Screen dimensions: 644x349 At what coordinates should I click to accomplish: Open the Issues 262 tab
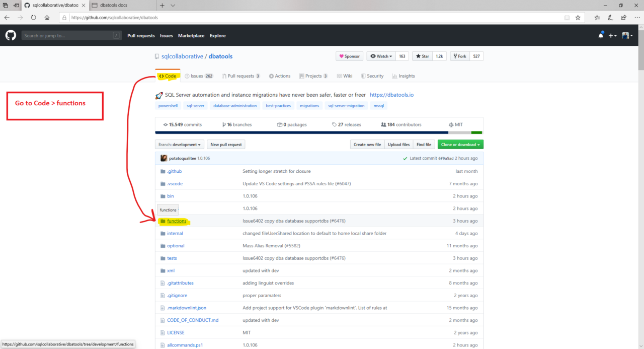[199, 76]
